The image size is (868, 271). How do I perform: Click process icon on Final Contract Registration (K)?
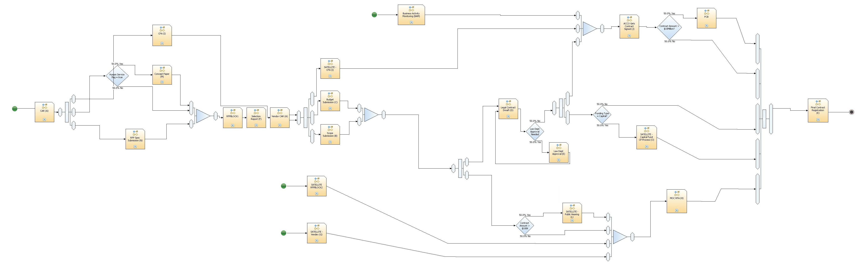[x=818, y=102]
